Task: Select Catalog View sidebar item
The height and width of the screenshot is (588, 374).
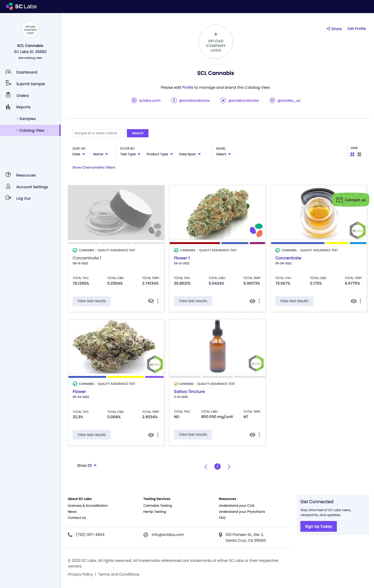Action: click(30, 130)
